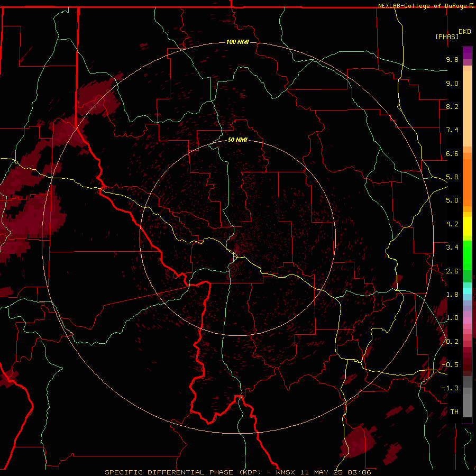Click the 5.8 legend value
Screen dimensions: 476x476
tap(452, 177)
